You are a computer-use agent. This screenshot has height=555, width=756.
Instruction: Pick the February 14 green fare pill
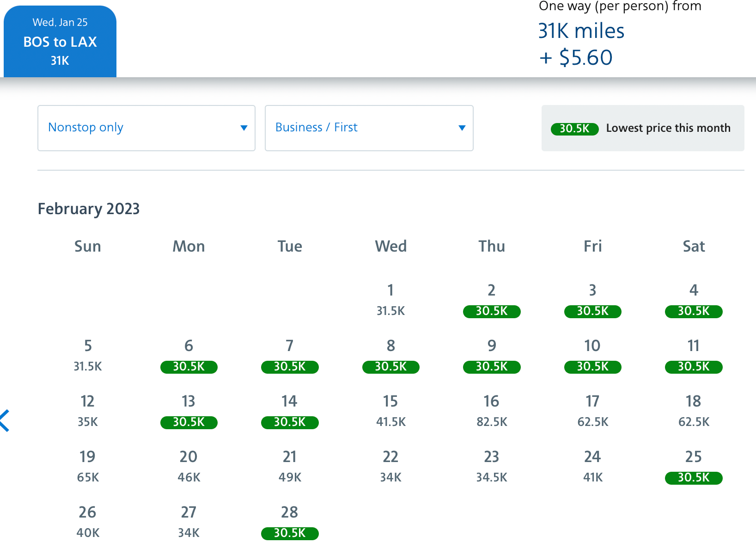click(289, 422)
